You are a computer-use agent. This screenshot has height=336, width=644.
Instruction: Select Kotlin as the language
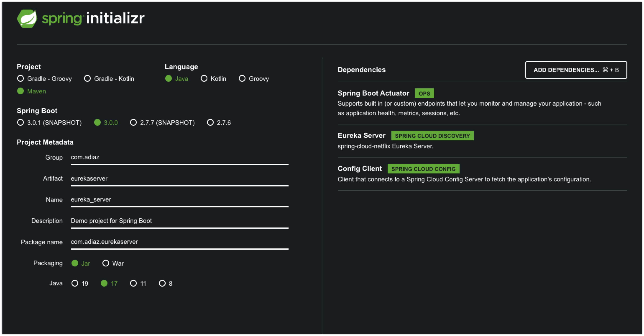(213, 79)
